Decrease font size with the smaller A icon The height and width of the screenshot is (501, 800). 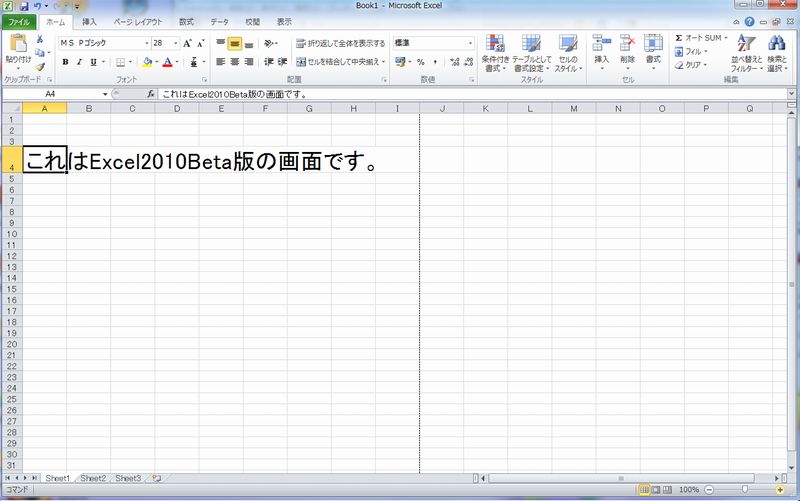pos(201,43)
